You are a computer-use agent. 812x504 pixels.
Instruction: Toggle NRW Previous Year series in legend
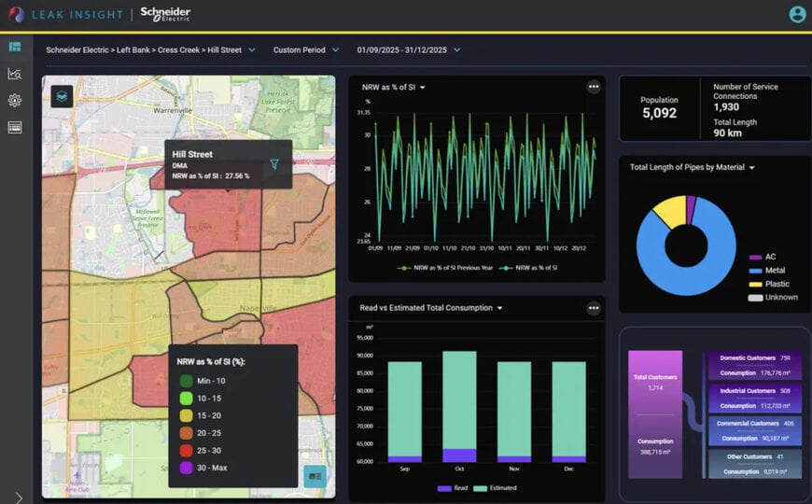[445, 268]
